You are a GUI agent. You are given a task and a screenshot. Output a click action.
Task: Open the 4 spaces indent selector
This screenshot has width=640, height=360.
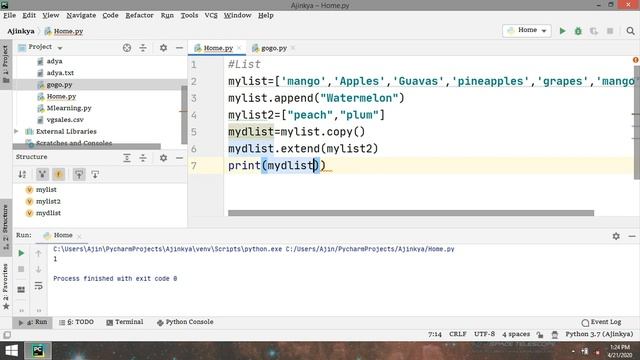point(516,334)
